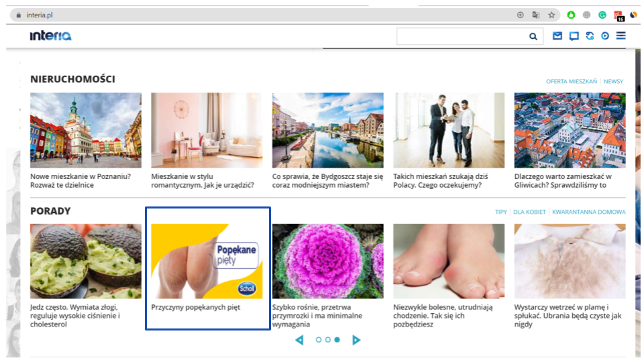Open 'Dlaczego warto zamieszkać w Gliwicach?' headline
Viewport: 644px width, 362px height.
563,180
